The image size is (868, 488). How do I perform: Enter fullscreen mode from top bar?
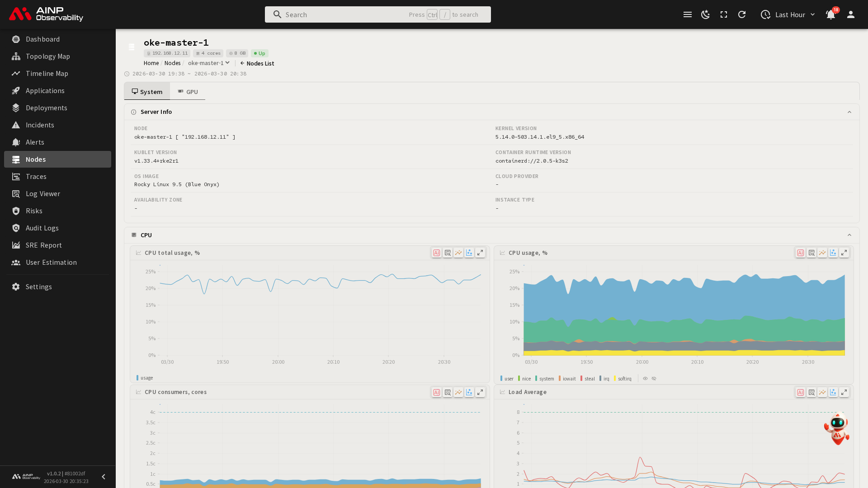click(x=724, y=14)
